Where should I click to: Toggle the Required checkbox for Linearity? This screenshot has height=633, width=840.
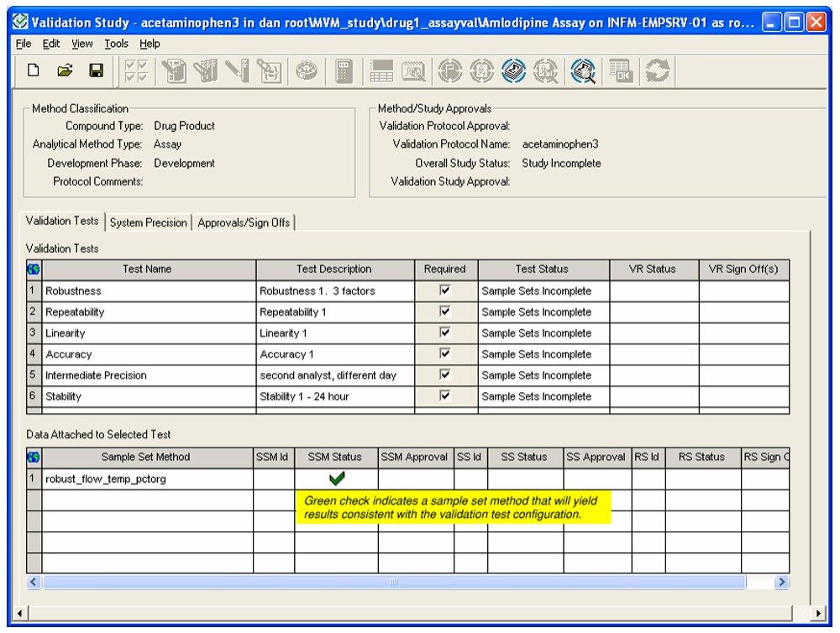445,332
